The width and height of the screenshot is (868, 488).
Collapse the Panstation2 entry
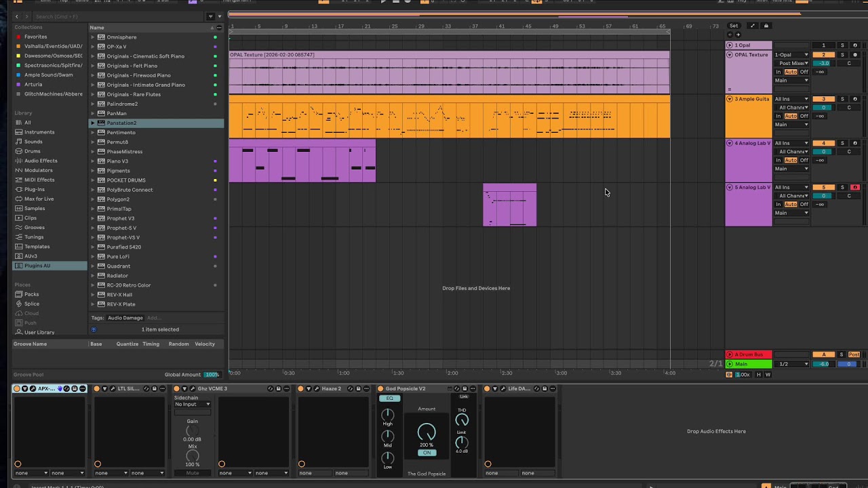tap(92, 123)
